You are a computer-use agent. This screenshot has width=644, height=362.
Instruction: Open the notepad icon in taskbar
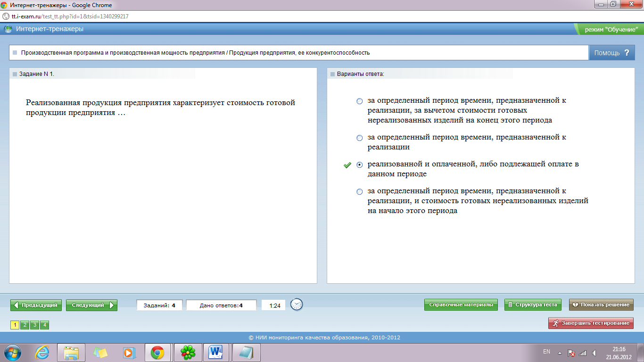[x=246, y=353]
